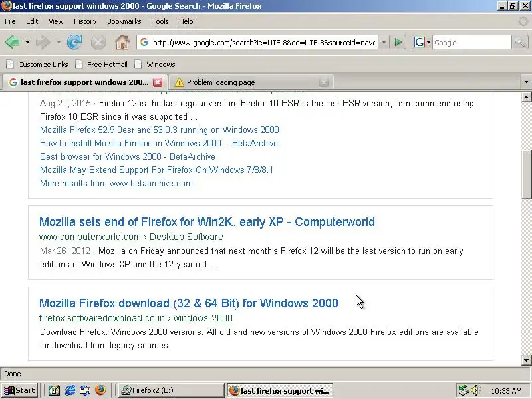Click the 10:33 AM system clock
Image resolution: width=532 pixels, height=399 pixels.
pos(506,391)
